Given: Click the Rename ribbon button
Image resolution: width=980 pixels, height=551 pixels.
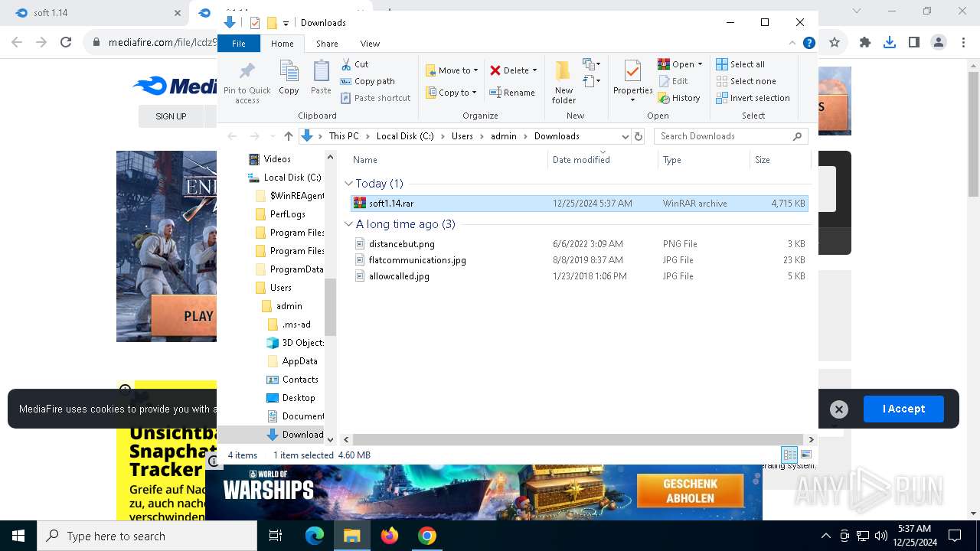Looking at the screenshot, I should pyautogui.click(x=512, y=93).
